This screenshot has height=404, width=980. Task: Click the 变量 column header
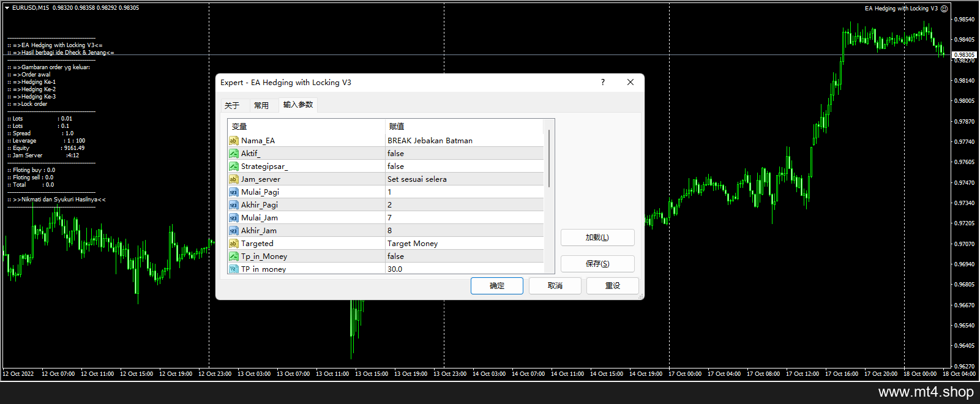click(x=306, y=127)
